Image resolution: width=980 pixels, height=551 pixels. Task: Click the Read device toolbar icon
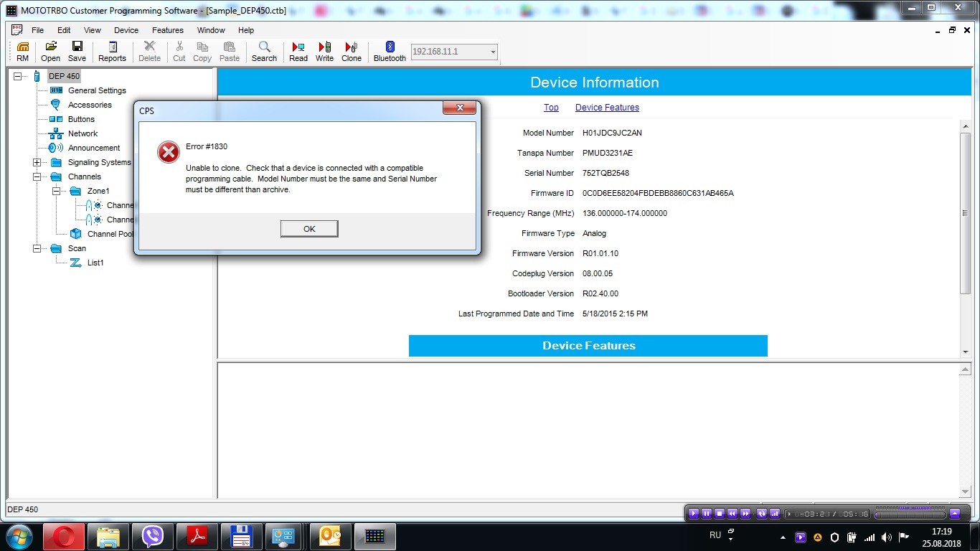298,52
